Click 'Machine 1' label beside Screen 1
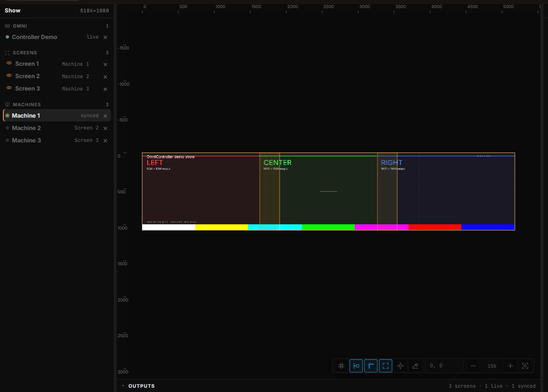This screenshot has width=548, height=392. click(76, 64)
